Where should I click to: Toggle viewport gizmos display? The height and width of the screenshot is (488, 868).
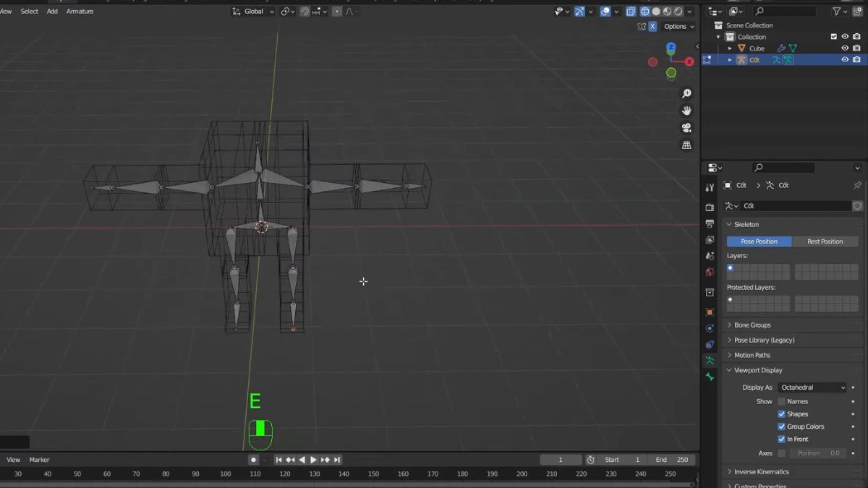coord(579,12)
